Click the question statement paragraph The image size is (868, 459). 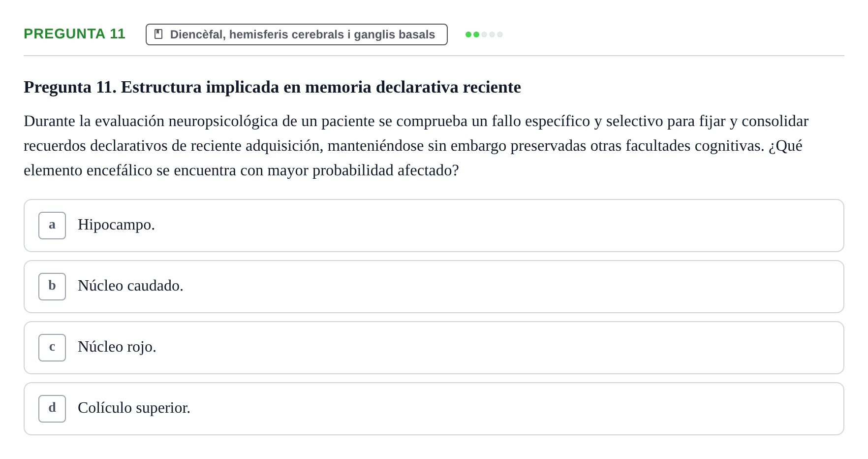pos(416,146)
